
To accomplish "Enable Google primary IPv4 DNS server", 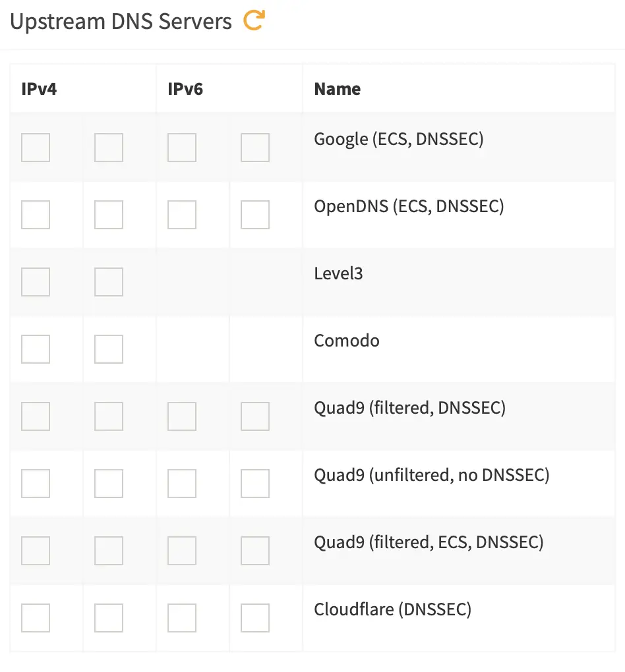I will (x=35, y=147).
